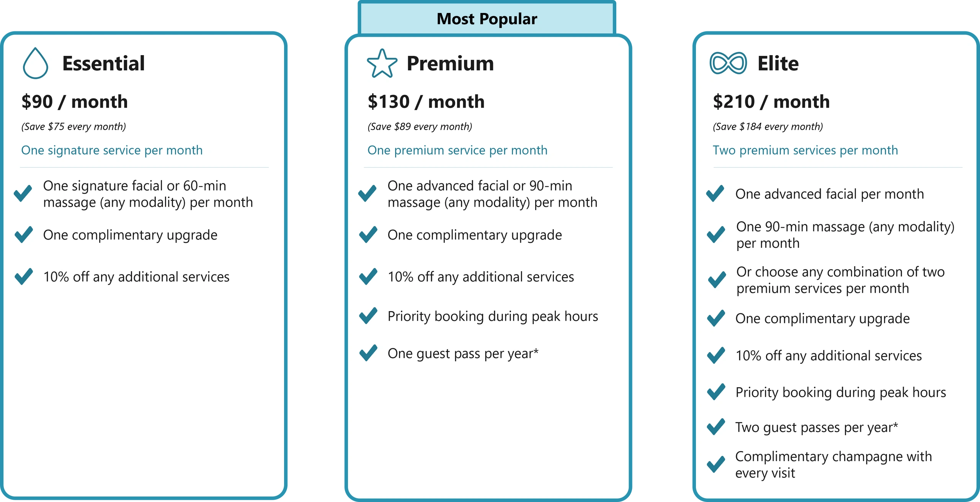Click the Essential water drop icon

pyautogui.click(x=35, y=64)
